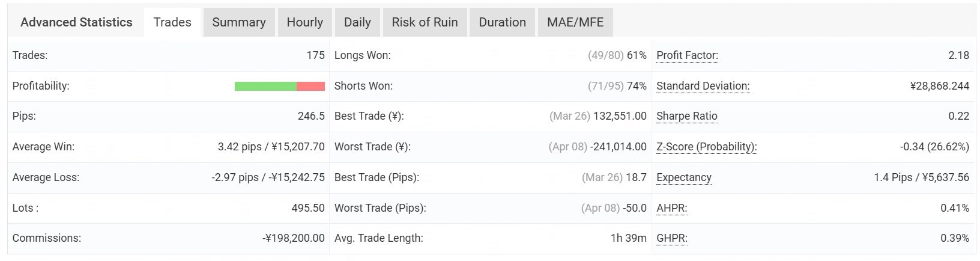The width and height of the screenshot is (980, 261).
Task: Click the Worst Trade (¥) value -241,014.00
Action: 618,147
